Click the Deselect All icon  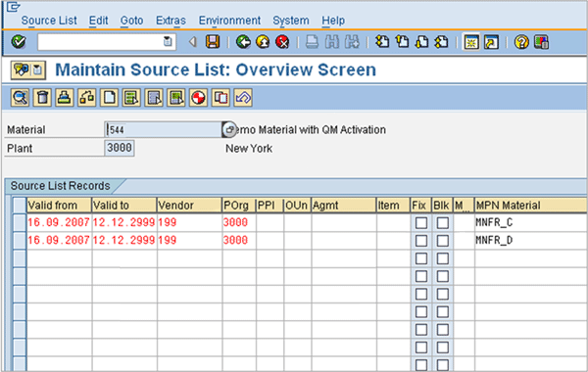(x=176, y=98)
